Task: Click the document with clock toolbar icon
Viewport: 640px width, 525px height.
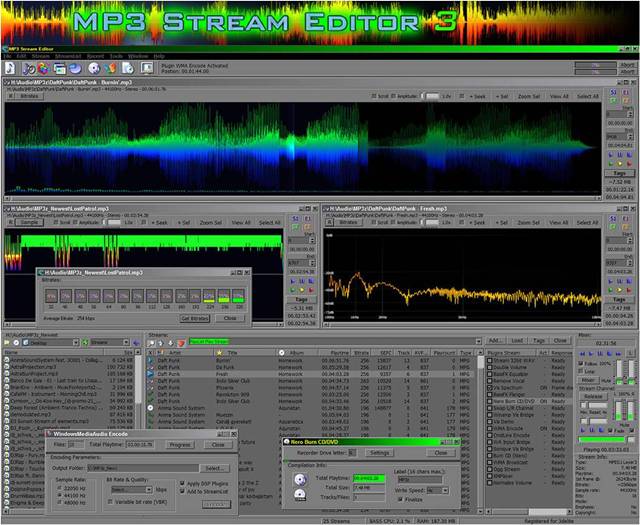Action: pos(128,69)
